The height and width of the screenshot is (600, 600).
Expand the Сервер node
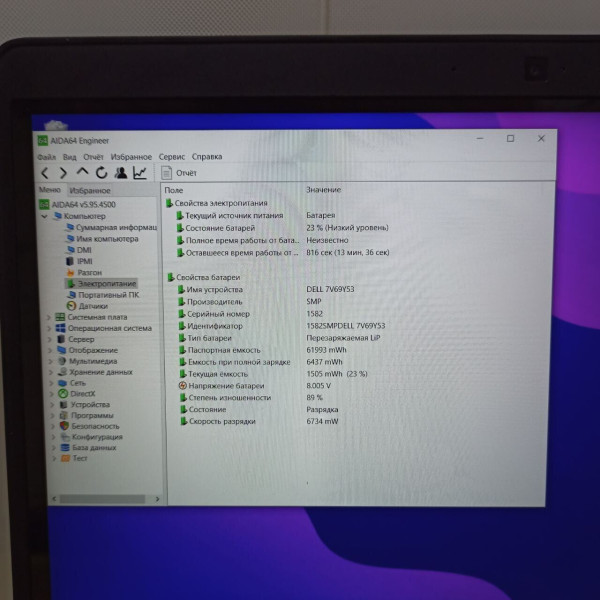click(49, 339)
